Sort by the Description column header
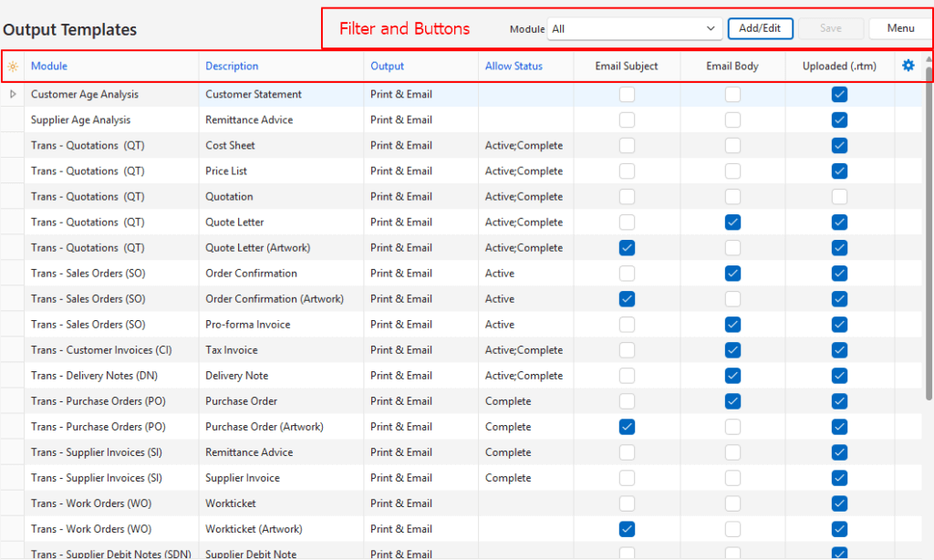The image size is (934, 560). [x=232, y=66]
